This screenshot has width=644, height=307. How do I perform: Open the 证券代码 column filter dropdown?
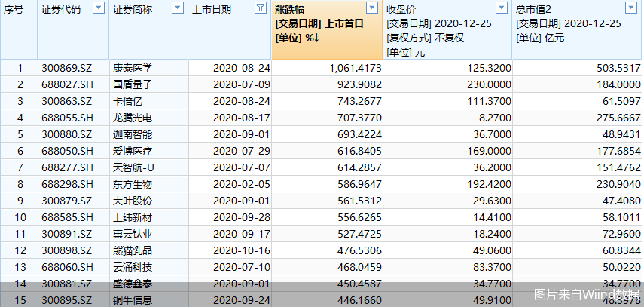pyautogui.click(x=99, y=8)
